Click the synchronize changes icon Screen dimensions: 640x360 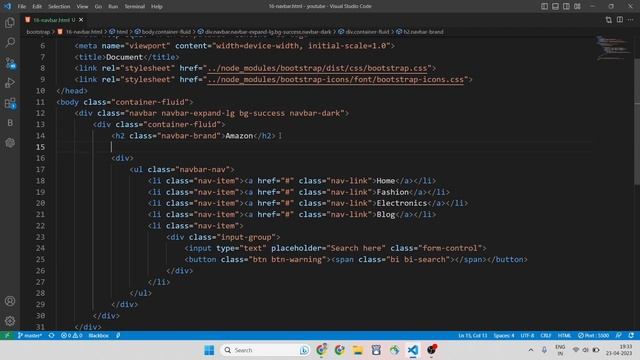click(51, 336)
